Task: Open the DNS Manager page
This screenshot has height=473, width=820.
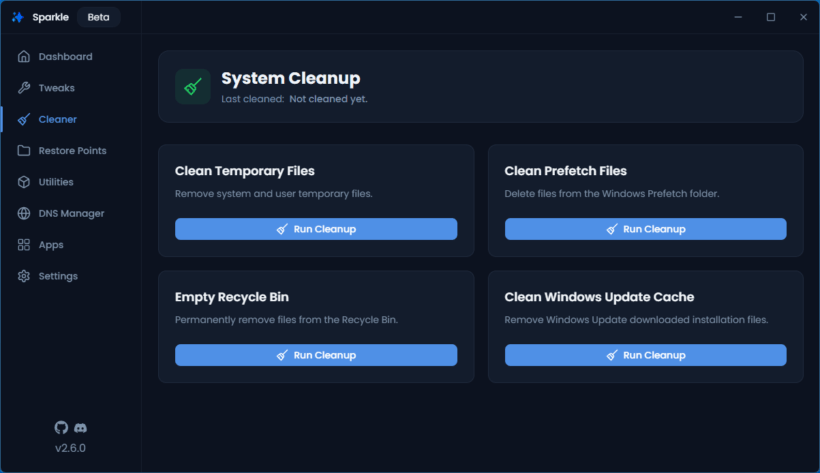Action: coord(71,213)
